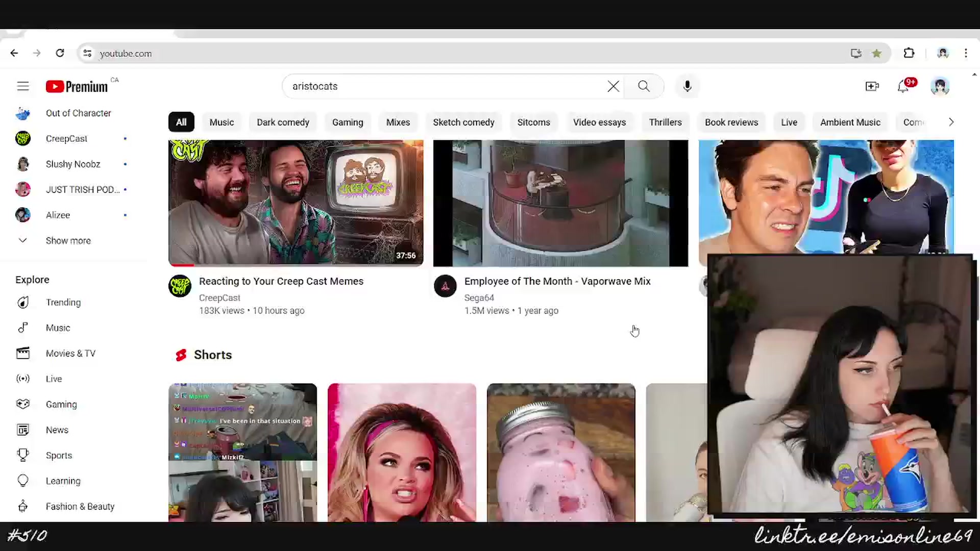
Task: Select the Video essays filter chip
Action: pyautogui.click(x=599, y=122)
